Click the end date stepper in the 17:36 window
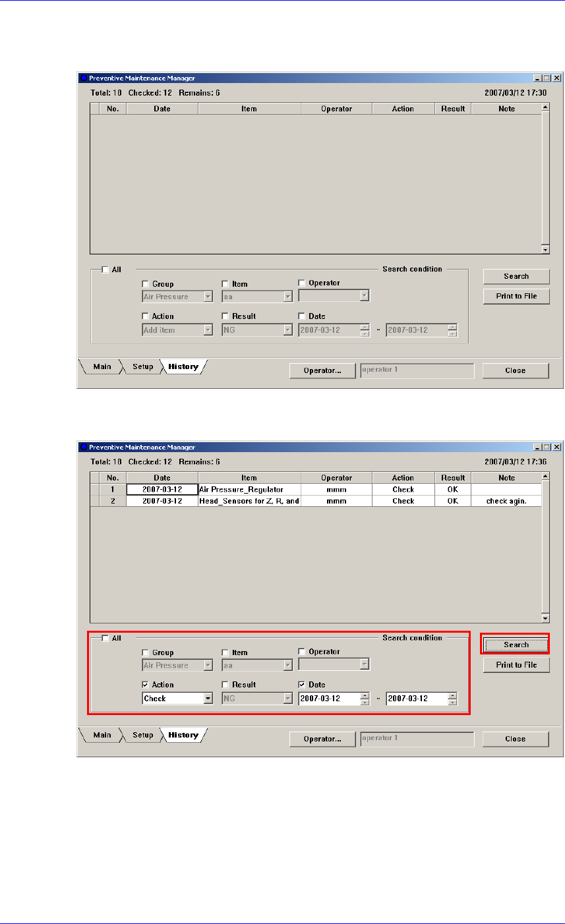565x924 pixels. [452, 698]
